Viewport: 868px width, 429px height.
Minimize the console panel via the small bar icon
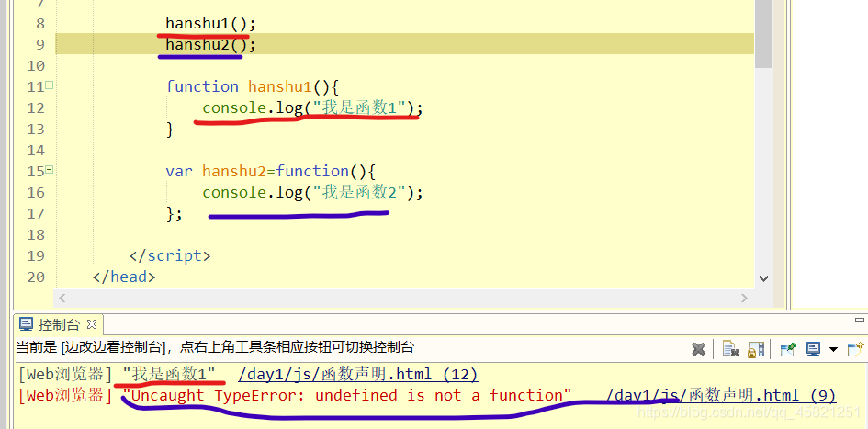[x=860, y=320]
